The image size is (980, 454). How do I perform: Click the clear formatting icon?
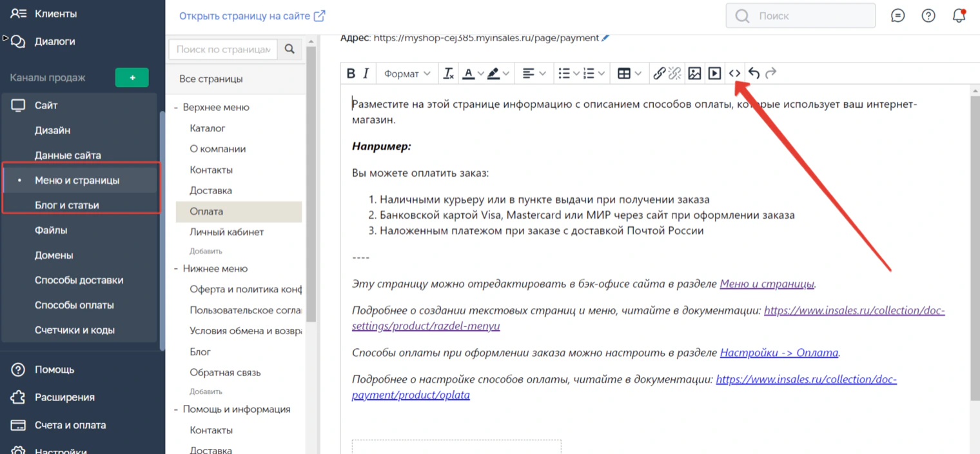point(449,74)
